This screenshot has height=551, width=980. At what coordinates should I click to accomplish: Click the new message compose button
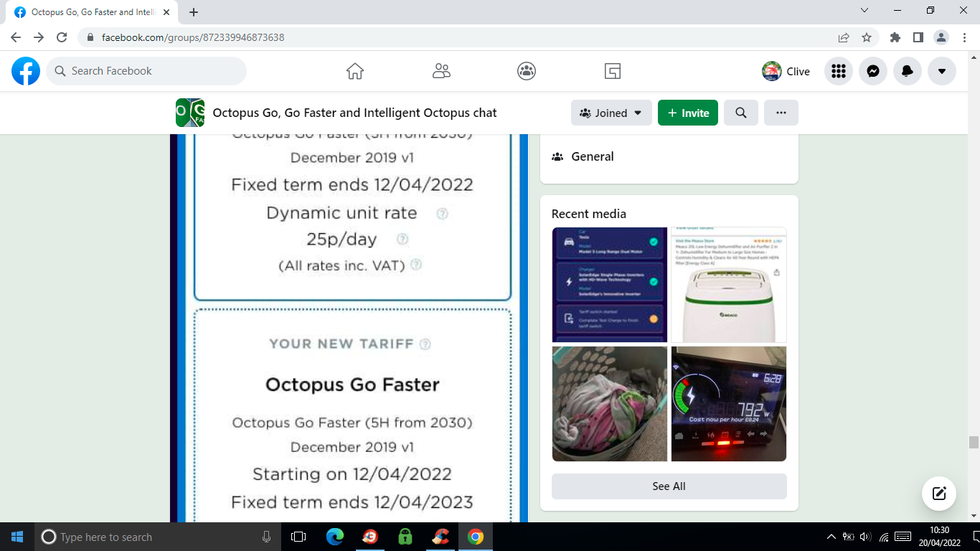point(939,494)
